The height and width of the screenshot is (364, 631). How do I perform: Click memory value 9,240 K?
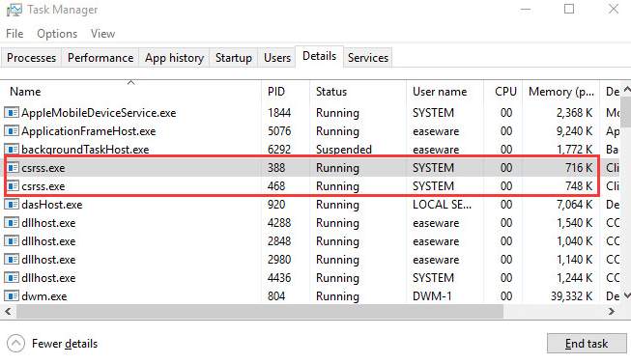click(x=575, y=131)
